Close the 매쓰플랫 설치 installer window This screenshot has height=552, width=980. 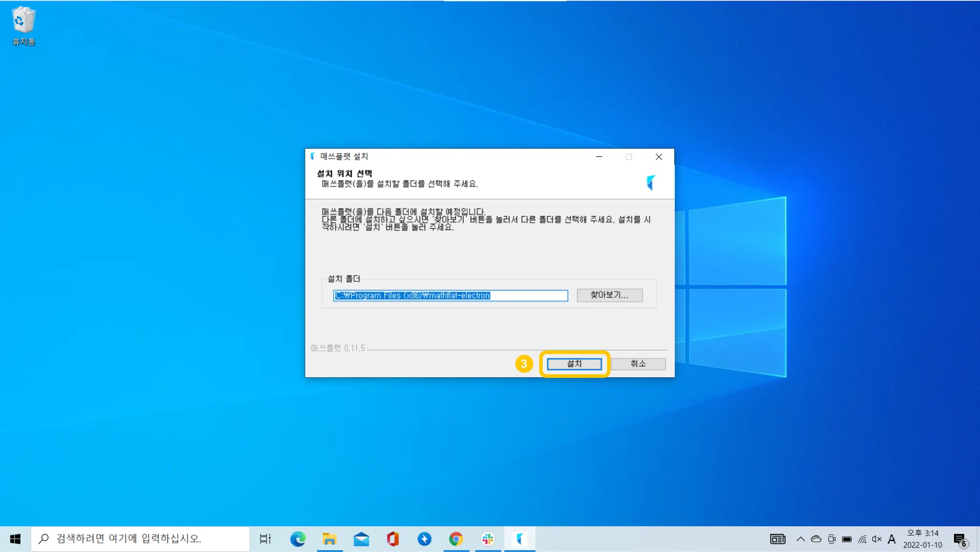pyautogui.click(x=658, y=157)
